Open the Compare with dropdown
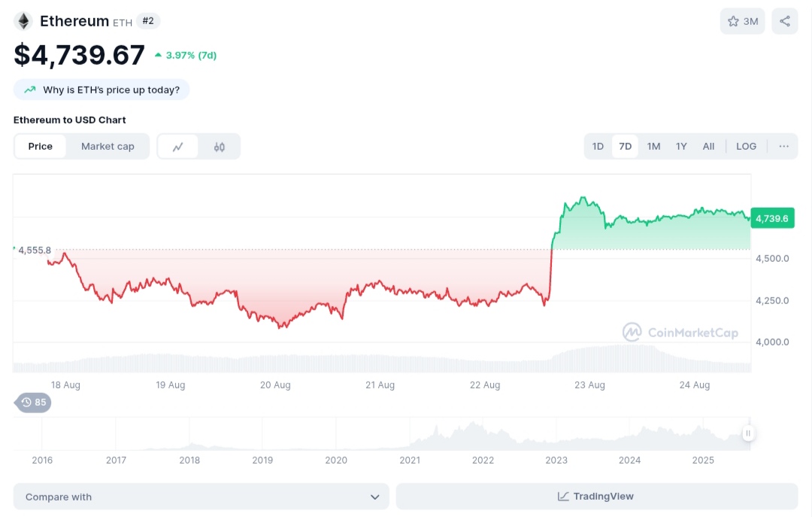This screenshot has width=812, height=517. (201, 497)
